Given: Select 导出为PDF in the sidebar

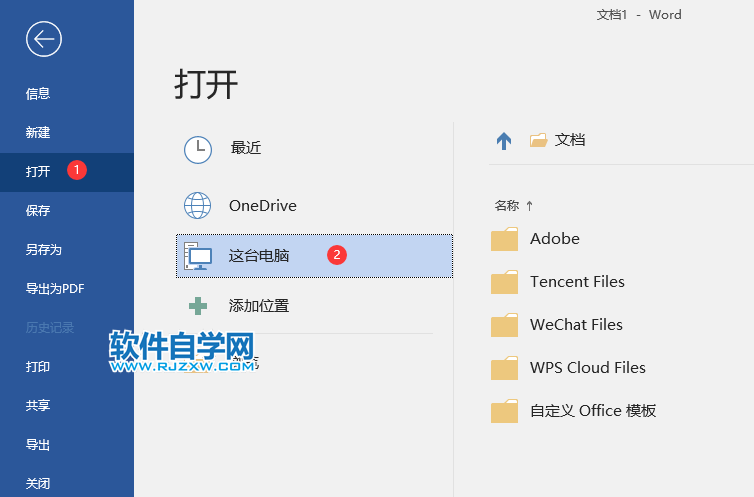Looking at the screenshot, I should [x=55, y=289].
